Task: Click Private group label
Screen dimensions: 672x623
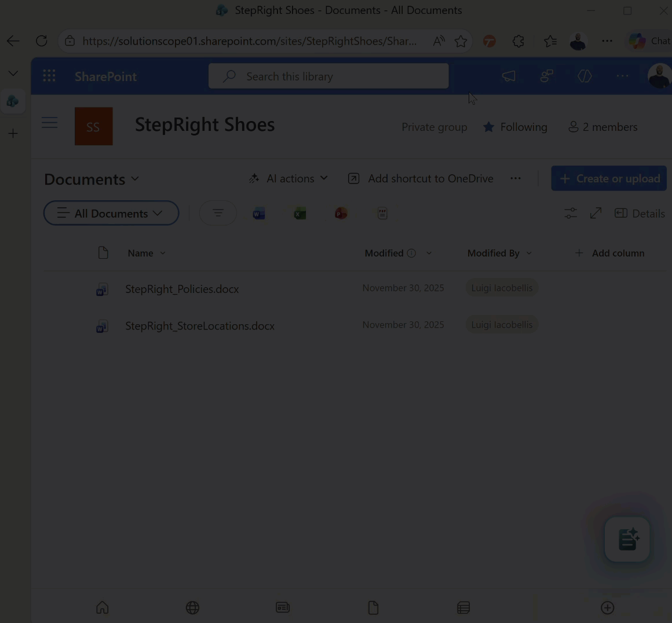Action: [x=434, y=127]
